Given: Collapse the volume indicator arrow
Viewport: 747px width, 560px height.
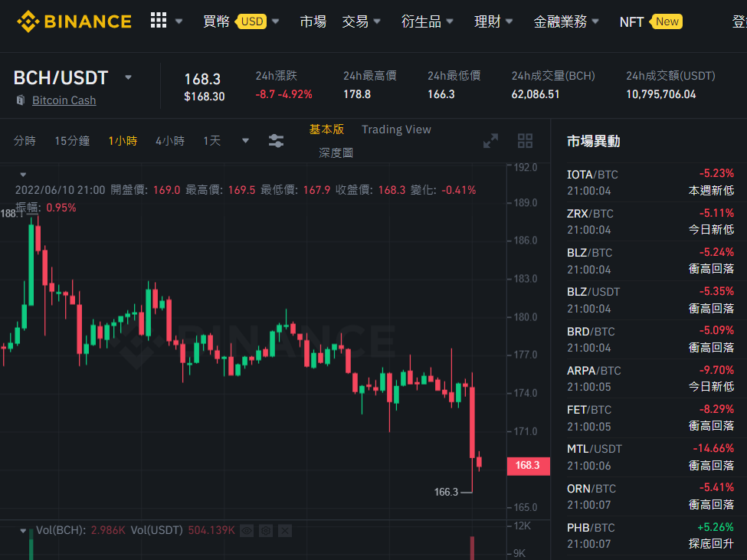Looking at the screenshot, I should tap(23, 530).
